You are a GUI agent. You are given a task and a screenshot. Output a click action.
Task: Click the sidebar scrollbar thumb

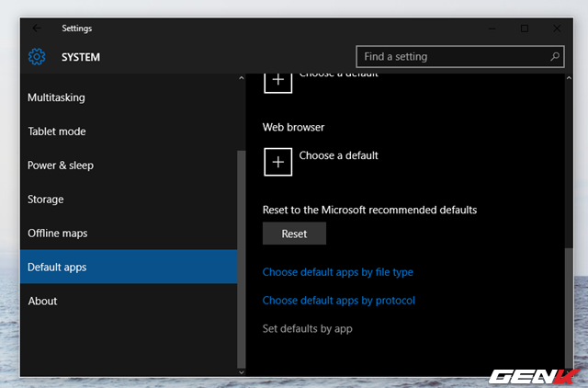tap(242, 259)
